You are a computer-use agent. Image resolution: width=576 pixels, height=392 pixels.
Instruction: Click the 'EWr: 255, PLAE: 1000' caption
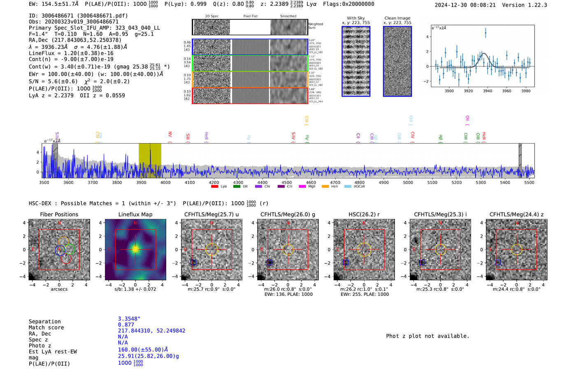pos(365,295)
